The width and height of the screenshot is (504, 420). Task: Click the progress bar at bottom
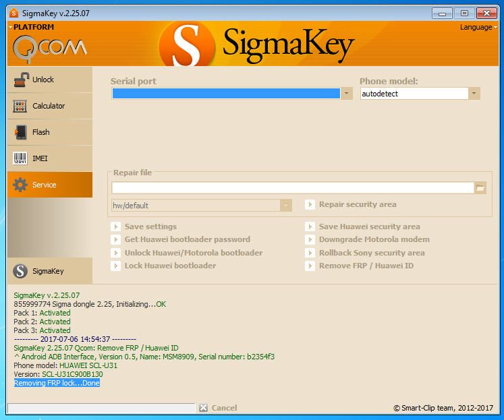(101, 408)
